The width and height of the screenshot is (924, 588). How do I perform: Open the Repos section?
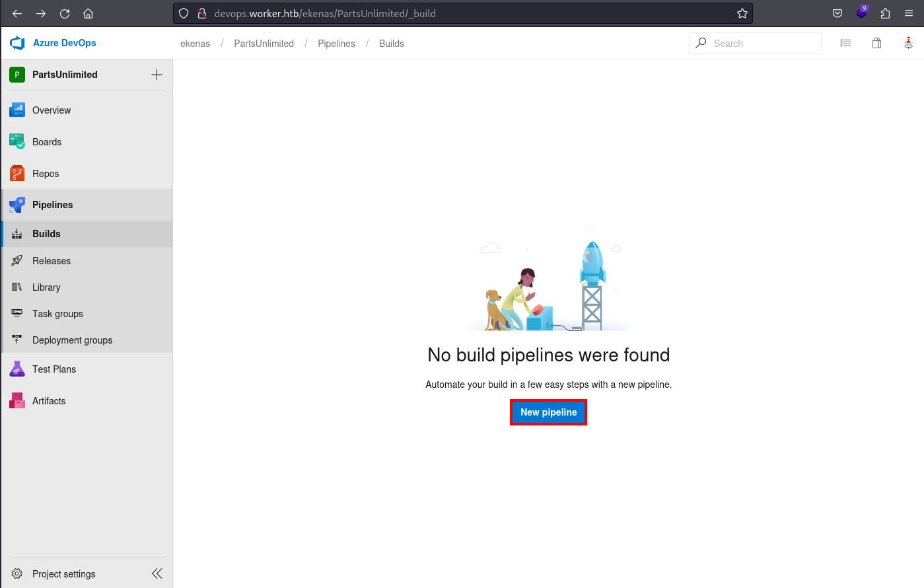(87, 174)
